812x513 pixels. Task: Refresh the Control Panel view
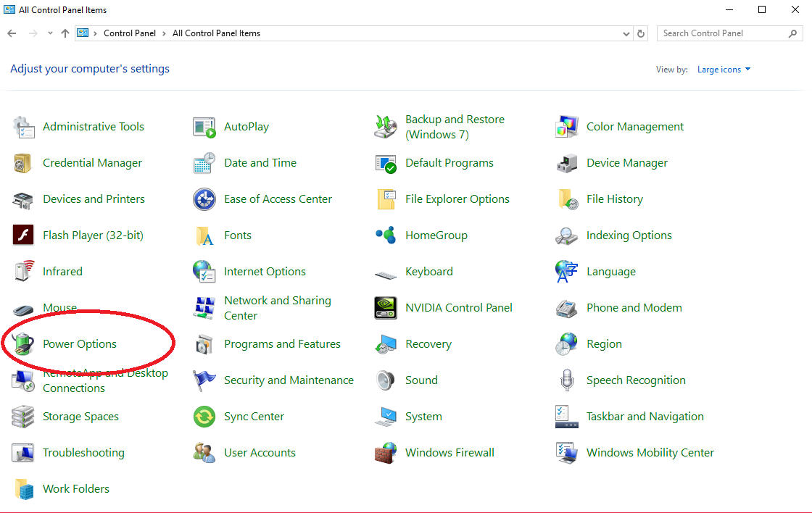click(x=641, y=33)
